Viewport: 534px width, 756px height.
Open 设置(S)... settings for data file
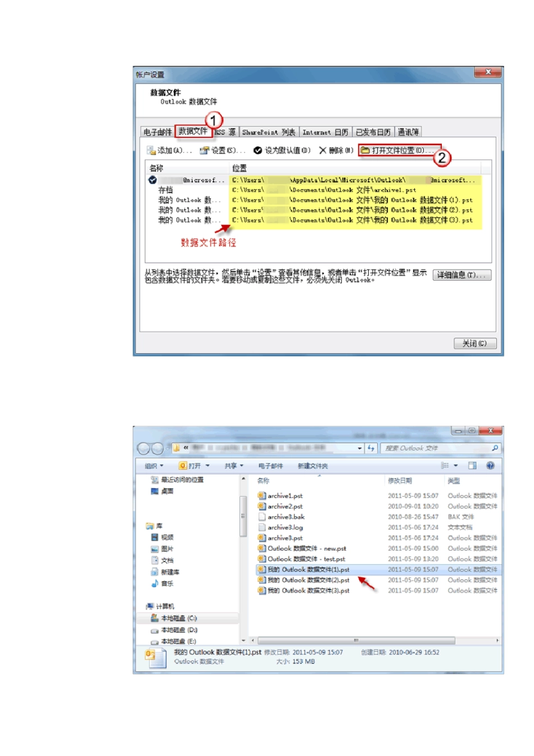(223, 150)
